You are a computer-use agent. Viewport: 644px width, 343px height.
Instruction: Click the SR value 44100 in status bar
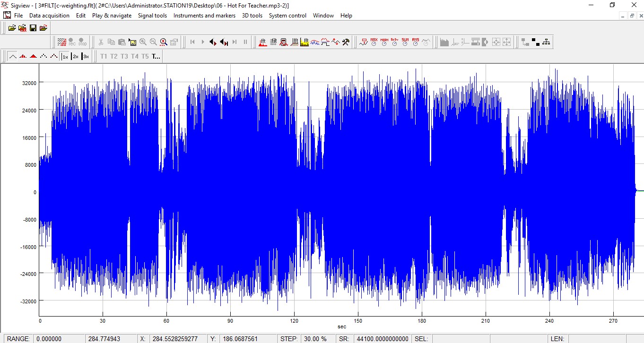(x=383, y=339)
